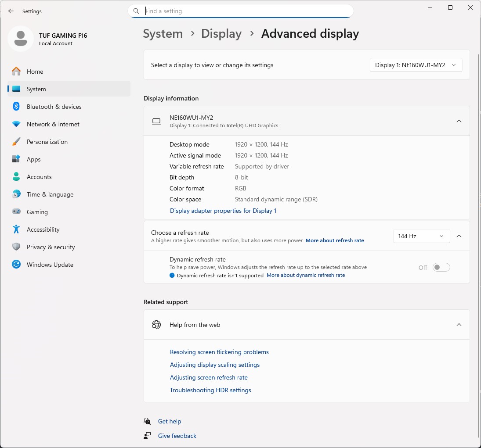Open the display selection dropdown
This screenshot has height=448, width=481.
pos(416,65)
